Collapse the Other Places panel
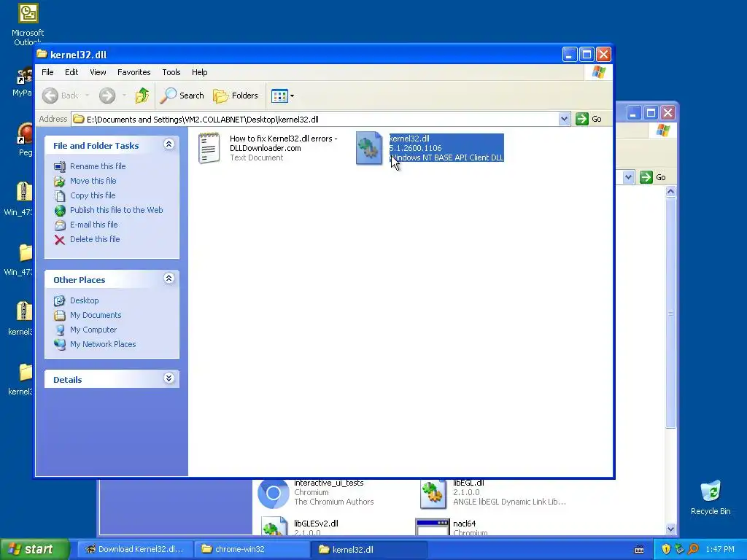Screen dimensions: 747x560 tap(169, 279)
